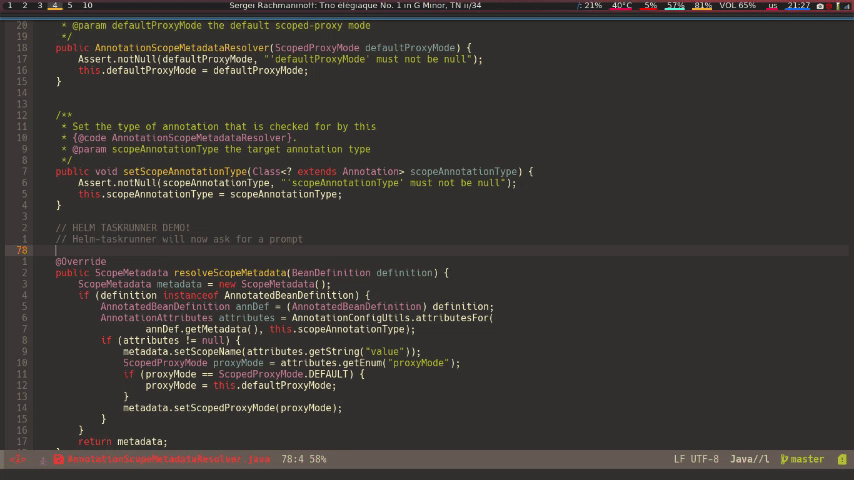Click the empty cursor line 78 in editor
This screenshot has height=480, width=854.
[x=440, y=250]
